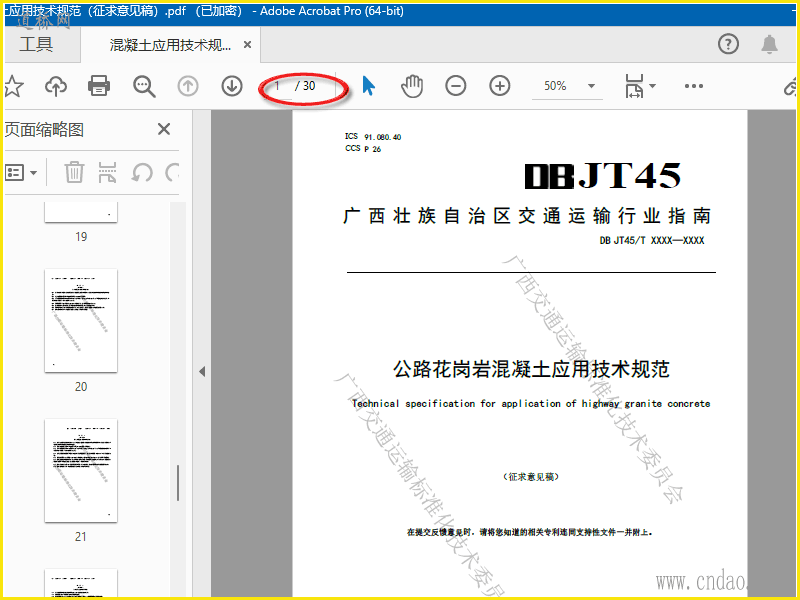Click thumbnail label 20
This screenshot has height=600, width=800.
click(81, 387)
